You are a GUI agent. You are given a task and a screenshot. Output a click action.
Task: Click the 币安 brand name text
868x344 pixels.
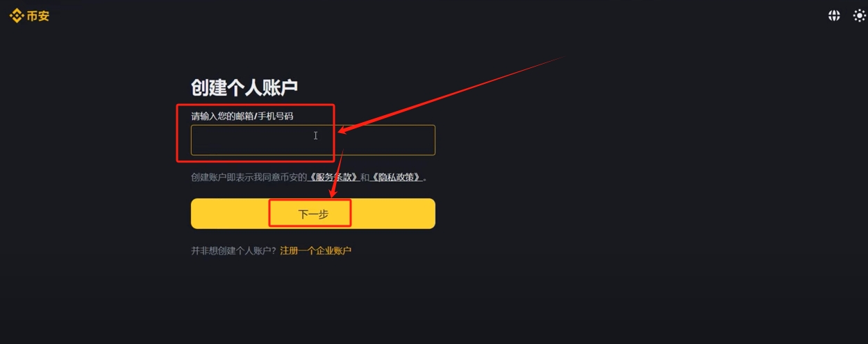point(38,15)
